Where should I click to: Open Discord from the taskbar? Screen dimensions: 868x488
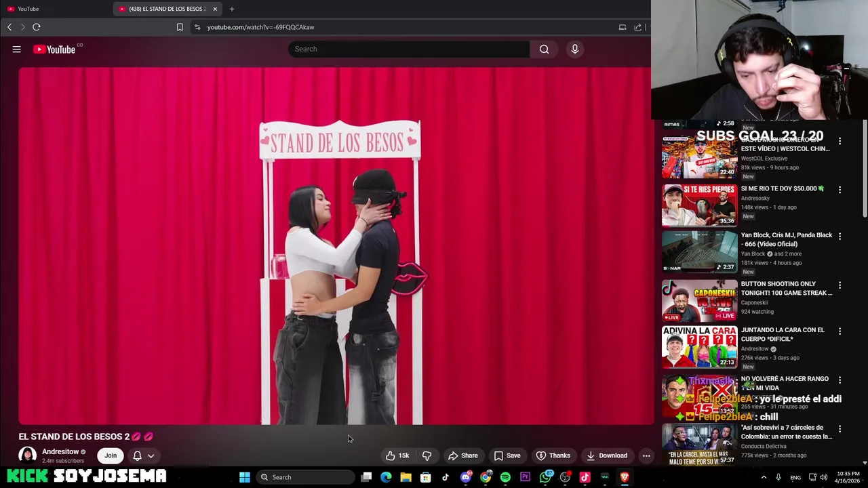tap(465, 477)
